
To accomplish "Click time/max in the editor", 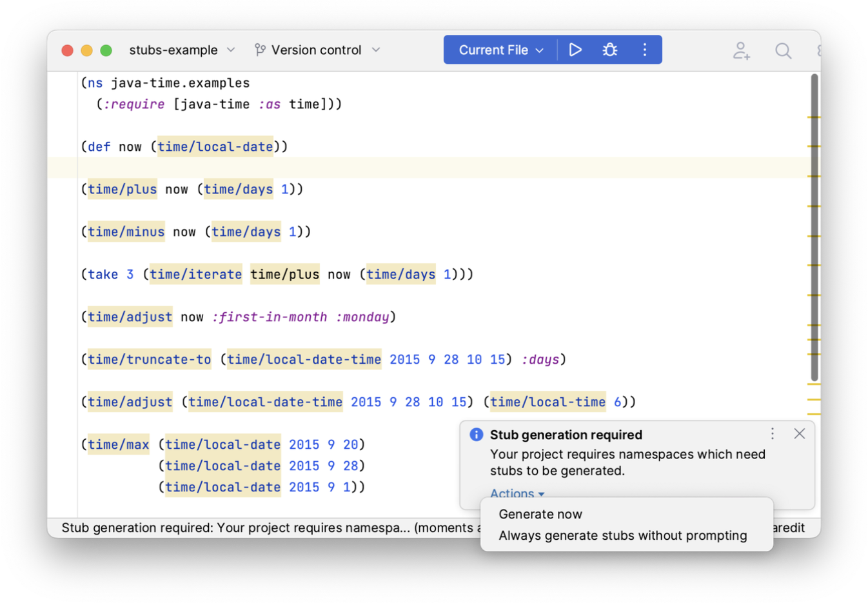I will tap(119, 444).
